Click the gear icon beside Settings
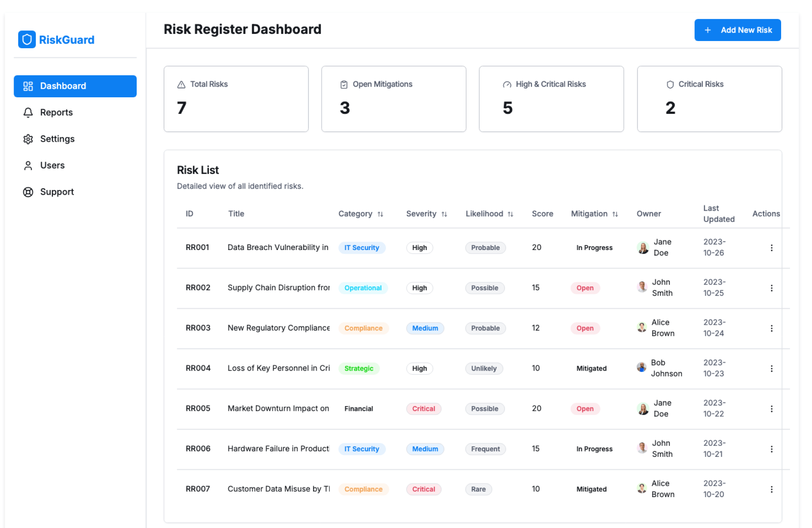This screenshot has width=812, height=528. pos(28,139)
